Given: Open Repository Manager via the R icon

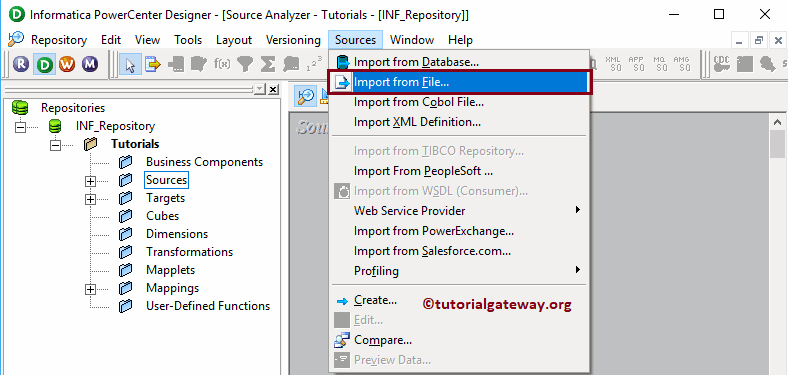Looking at the screenshot, I should click(21, 64).
